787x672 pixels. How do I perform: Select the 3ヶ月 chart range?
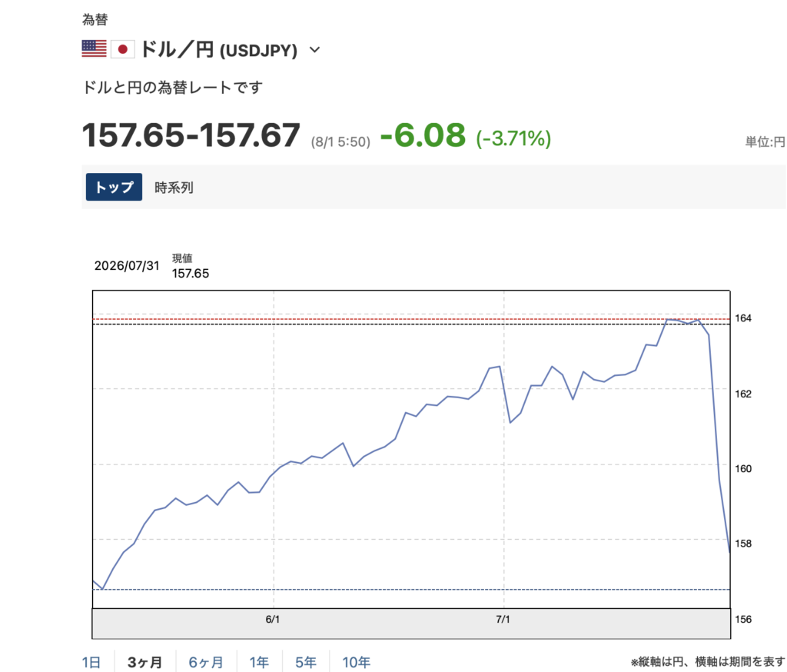144,662
